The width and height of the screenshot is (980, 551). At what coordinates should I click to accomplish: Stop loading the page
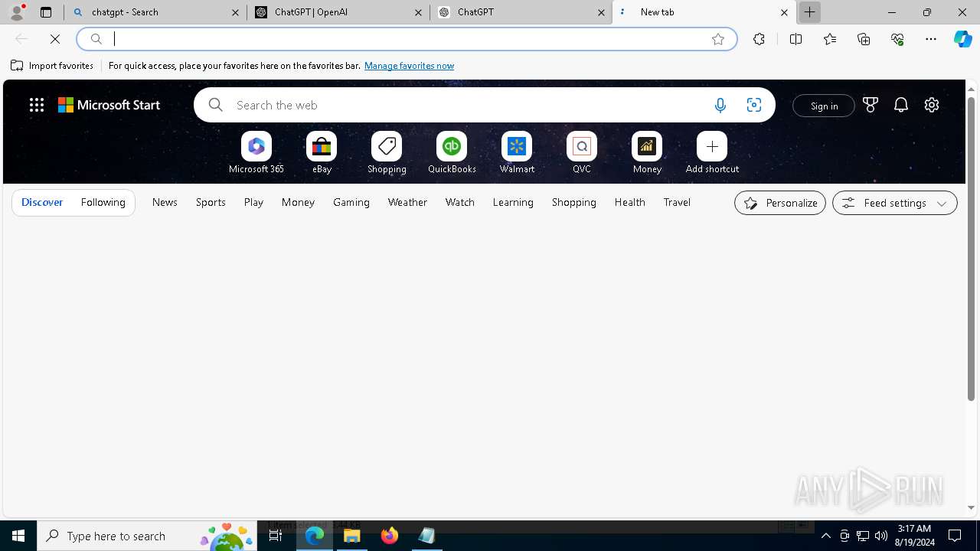coord(55,39)
